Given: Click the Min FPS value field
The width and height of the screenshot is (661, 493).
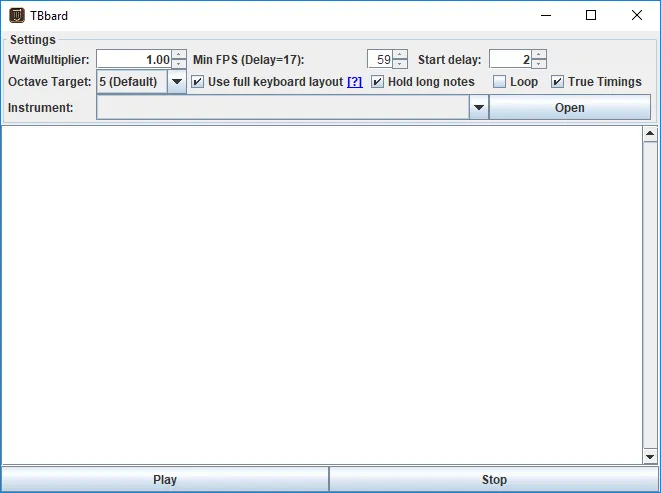Looking at the screenshot, I should click(x=380, y=59).
